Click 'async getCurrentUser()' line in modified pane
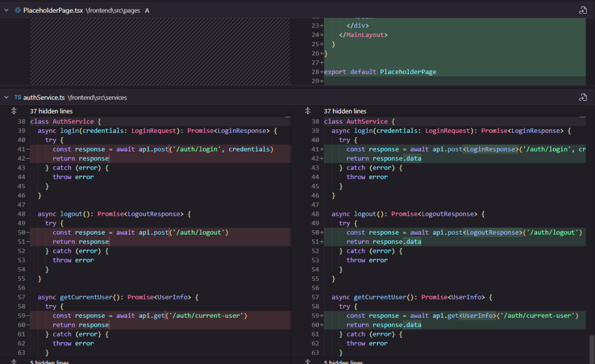595x364 pixels. click(x=412, y=297)
